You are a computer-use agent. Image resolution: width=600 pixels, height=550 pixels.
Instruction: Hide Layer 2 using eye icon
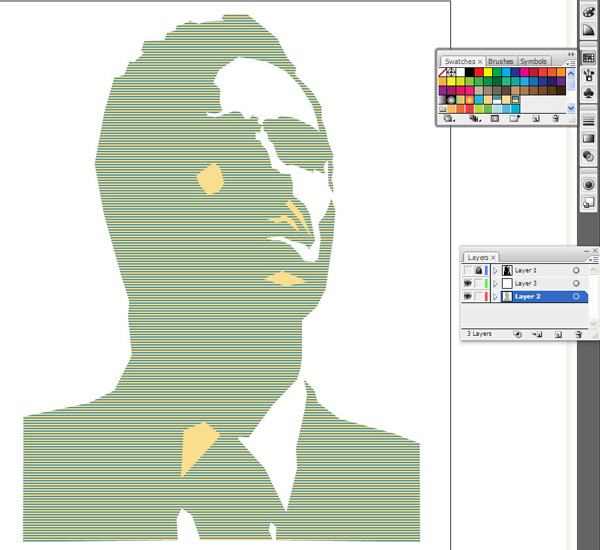(x=467, y=297)
